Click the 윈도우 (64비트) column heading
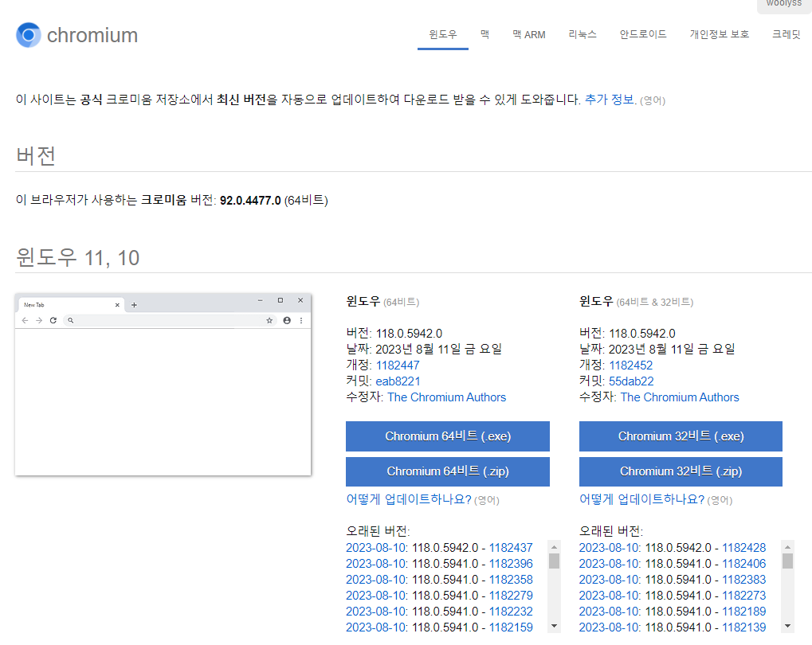 click(x=382, y=301)
